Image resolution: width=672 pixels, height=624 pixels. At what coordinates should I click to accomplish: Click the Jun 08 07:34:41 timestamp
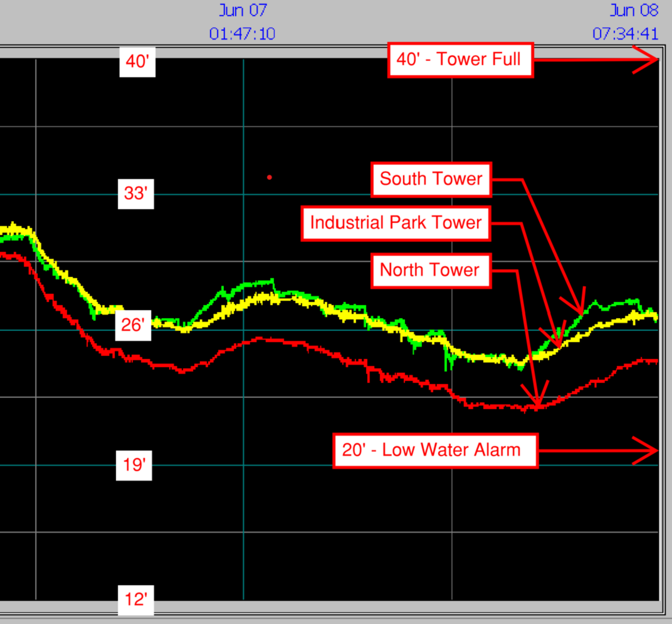(625, 22)
